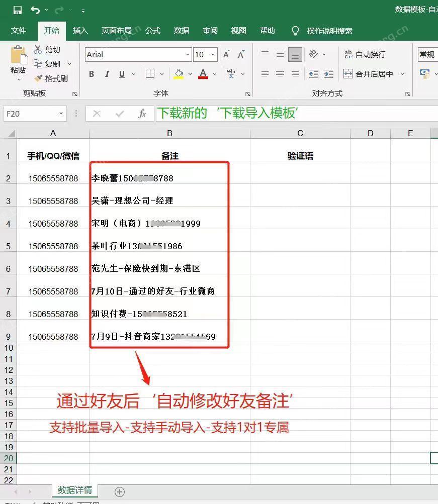The image size is (438, 504).
Task: Apply the red font color
Action: click(x=203, y=74)
